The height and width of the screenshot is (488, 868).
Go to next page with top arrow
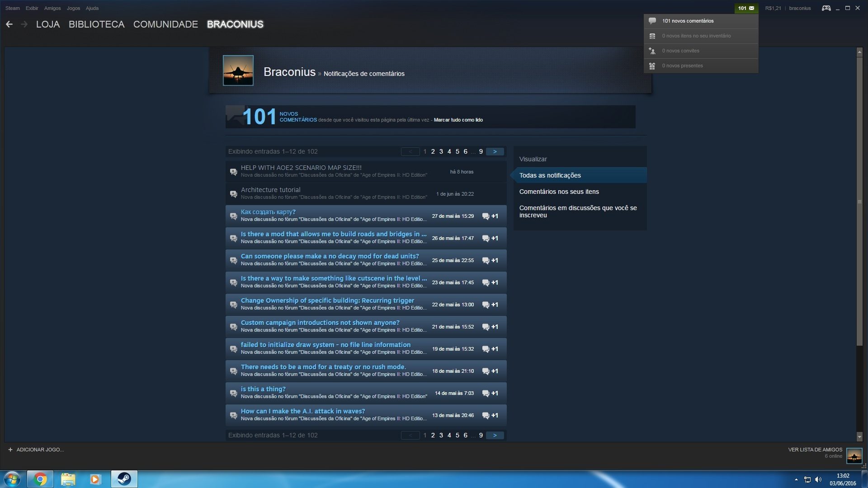[495, 151]
